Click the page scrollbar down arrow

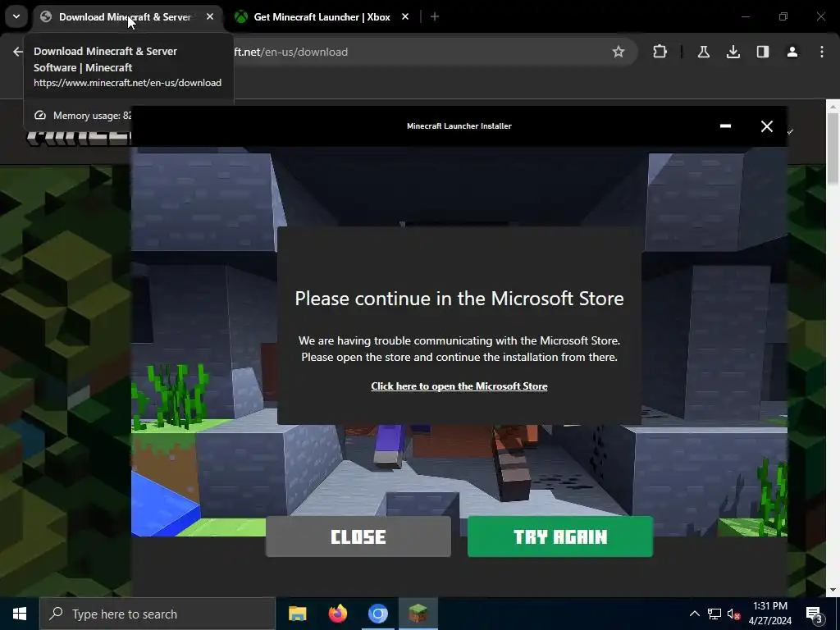point(833,591)
